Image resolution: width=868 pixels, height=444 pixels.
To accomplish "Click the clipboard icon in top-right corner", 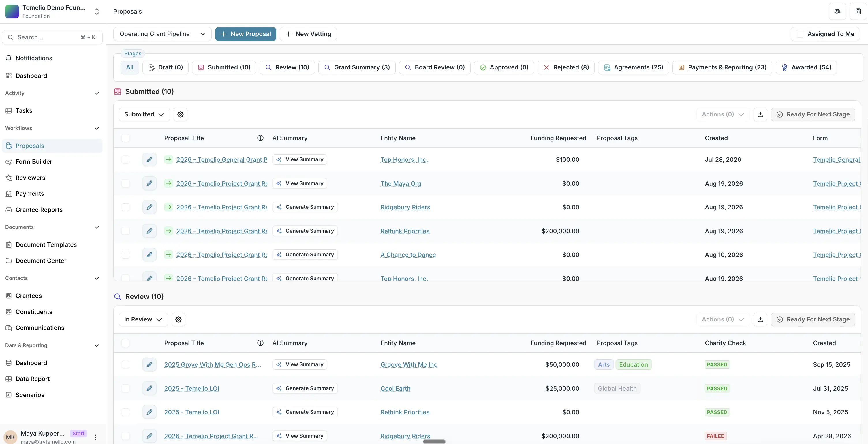I will pyautogui.click(x=858, y=12).
